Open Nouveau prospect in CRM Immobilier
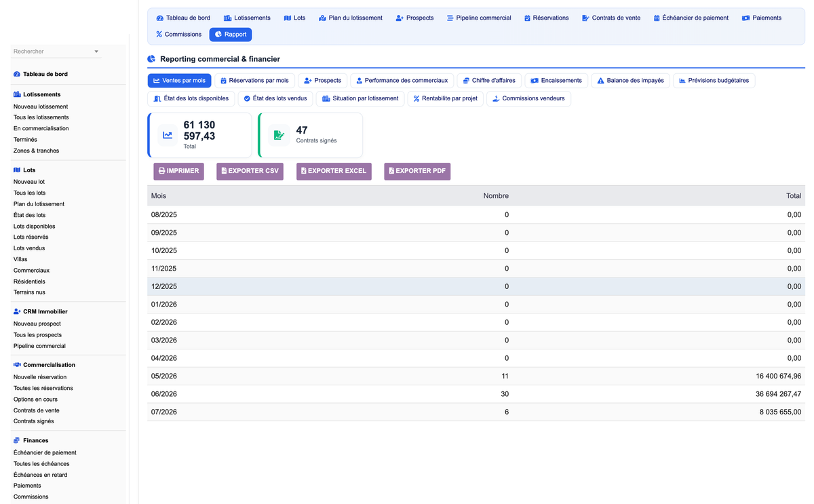The image size is (814, 504). pyautogui.click(x=37, y=324)
